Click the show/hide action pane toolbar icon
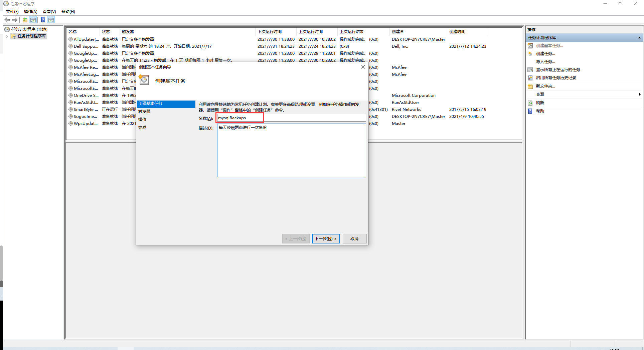The width and height of the screenshot is (644, 350). click(x=51, y=20)
